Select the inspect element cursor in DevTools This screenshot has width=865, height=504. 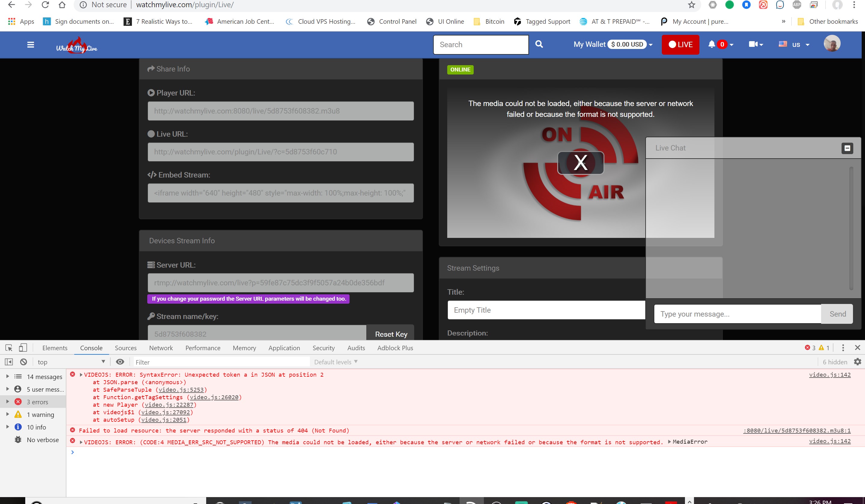[x=9, y=348]
